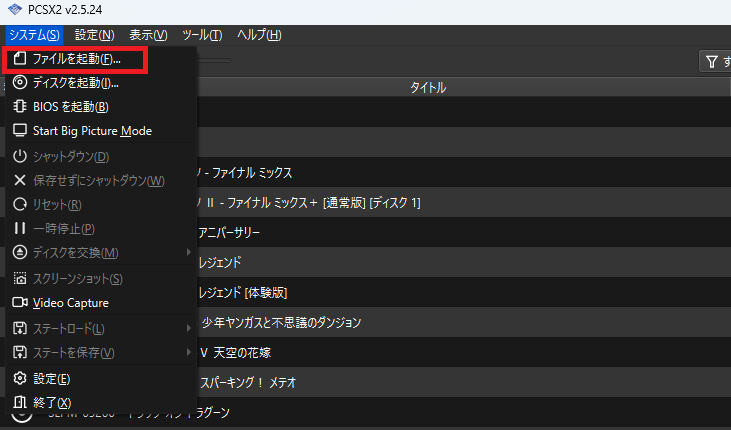Click the X icon beside 保存せずにシャットダウン
Viewport: 731px width, 430px height.
pyautogui.click(x=20, y=180)
